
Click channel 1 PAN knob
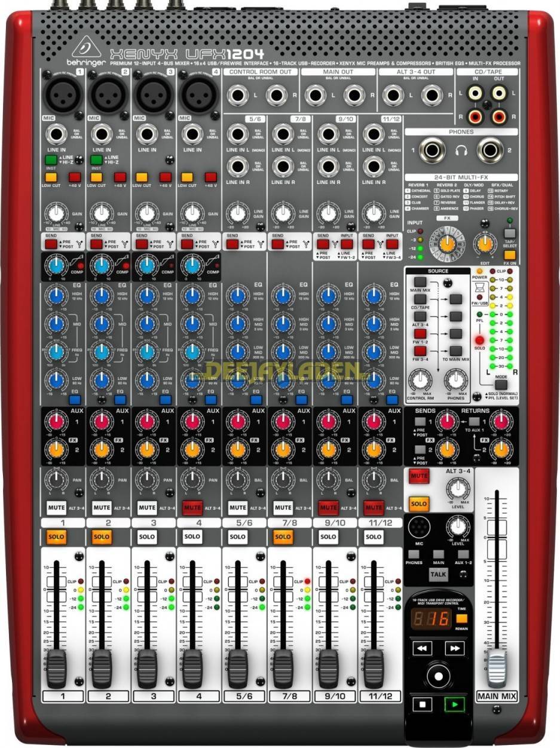pyautogui.click(x=57, y=479)
